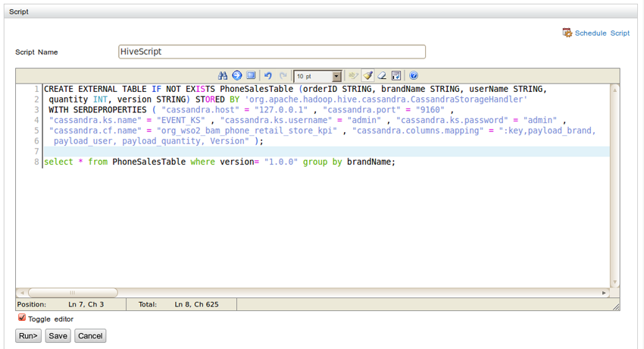Click the vertical scrollbar down arrow
Screen dimensions: 644x349
click(615, 282)
